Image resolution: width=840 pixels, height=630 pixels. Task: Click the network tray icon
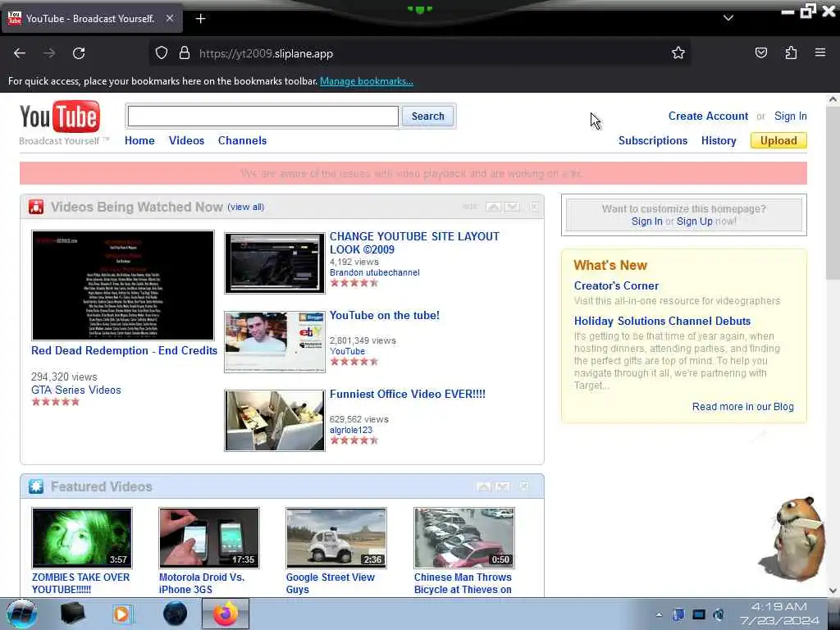(699, 614)
